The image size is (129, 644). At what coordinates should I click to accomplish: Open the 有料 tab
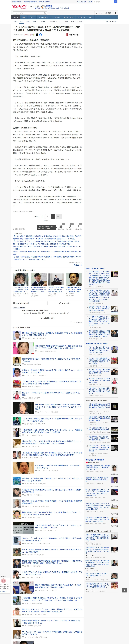click(x=91, y=17)
